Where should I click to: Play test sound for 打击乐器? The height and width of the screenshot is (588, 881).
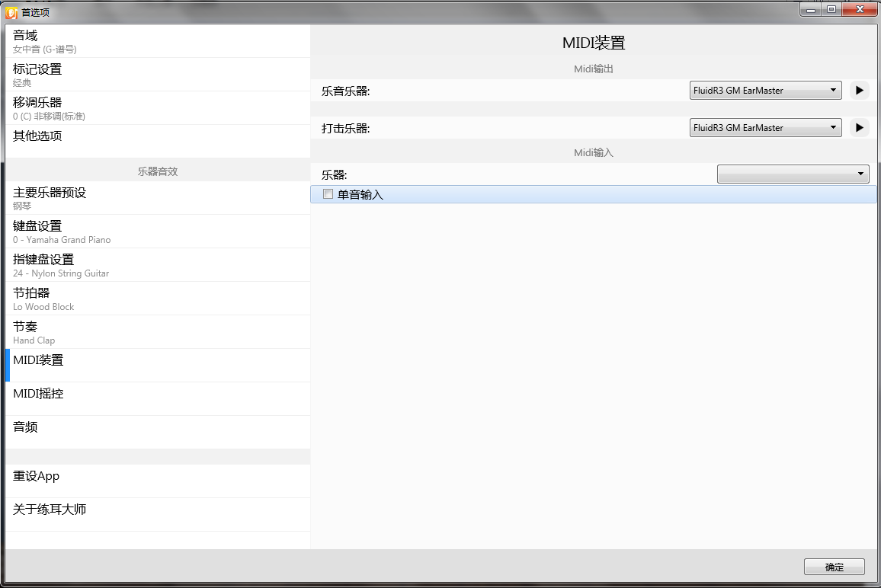pyautogui.click(x=859, y=128)
